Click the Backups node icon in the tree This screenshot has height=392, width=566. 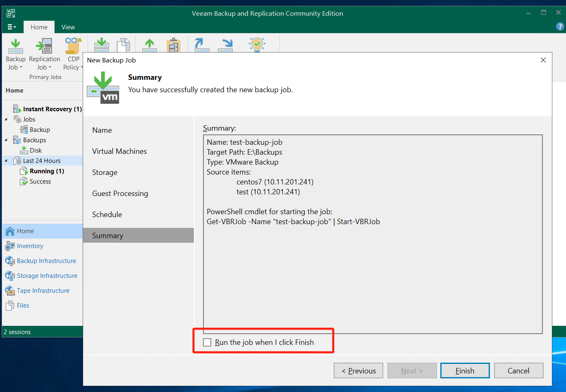click(x=17, y=140)
